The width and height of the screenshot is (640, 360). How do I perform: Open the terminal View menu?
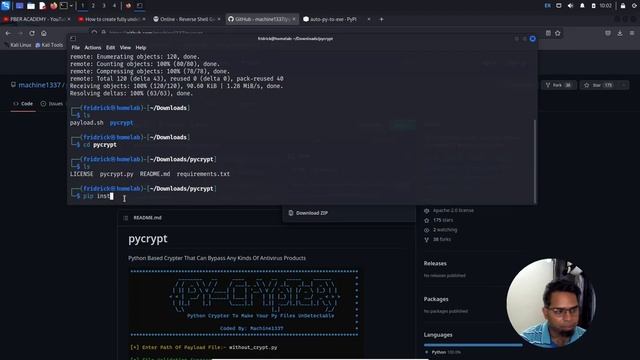point(125,48)
